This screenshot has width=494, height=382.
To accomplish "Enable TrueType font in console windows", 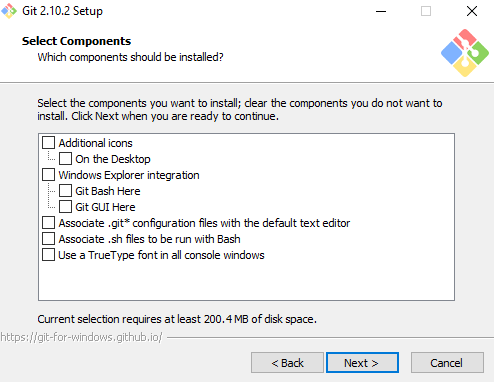I will [48, 255].
